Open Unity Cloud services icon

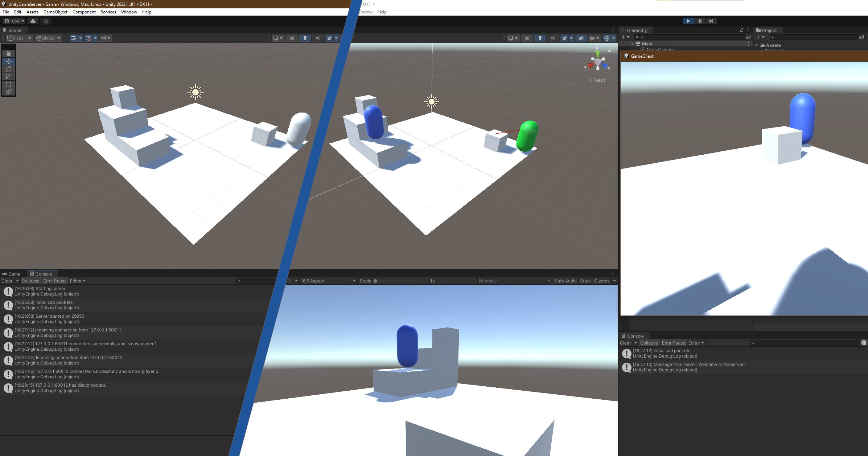(x=33, y=21)
